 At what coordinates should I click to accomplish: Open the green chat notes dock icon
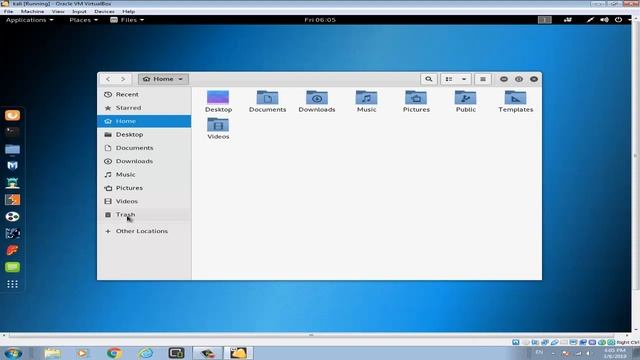click(12, 267)
